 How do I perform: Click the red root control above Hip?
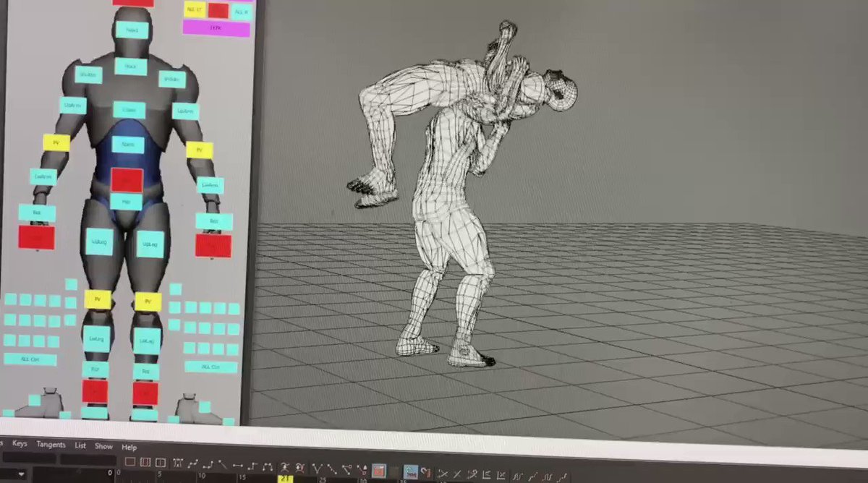click(x=127, y=179)
